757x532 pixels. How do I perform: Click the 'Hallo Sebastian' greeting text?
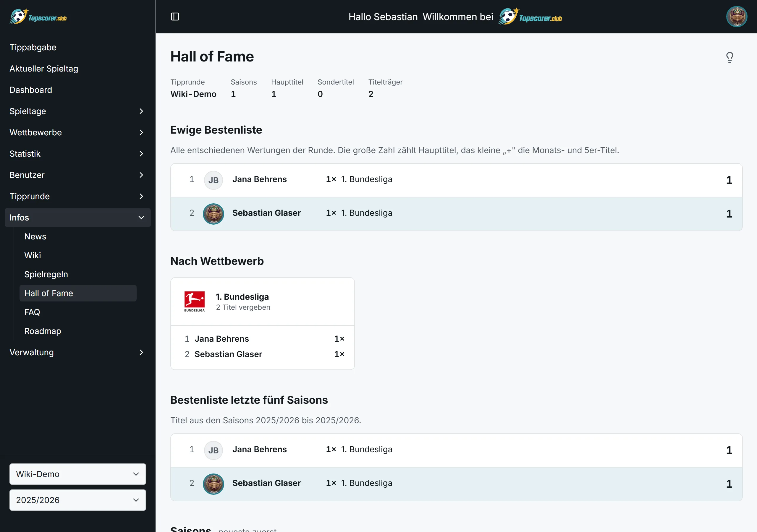(x=383, y=17)
